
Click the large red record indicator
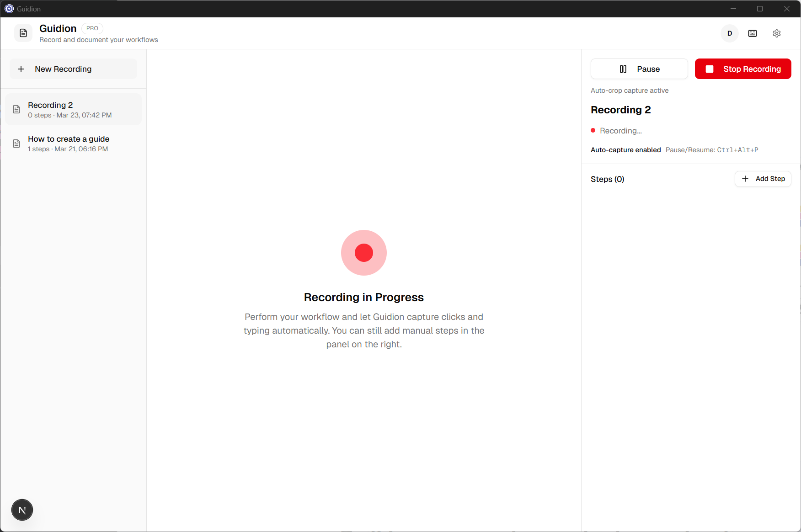(x=364, y=253)
